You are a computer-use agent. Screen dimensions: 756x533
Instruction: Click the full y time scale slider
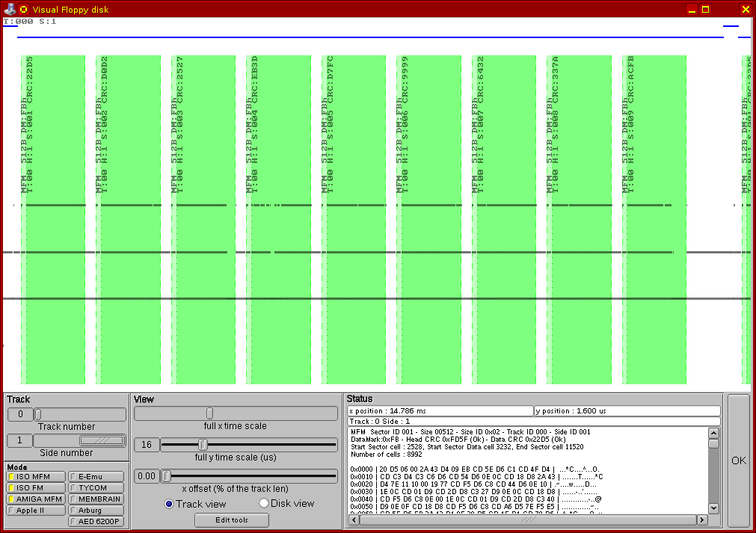(203, 445)
